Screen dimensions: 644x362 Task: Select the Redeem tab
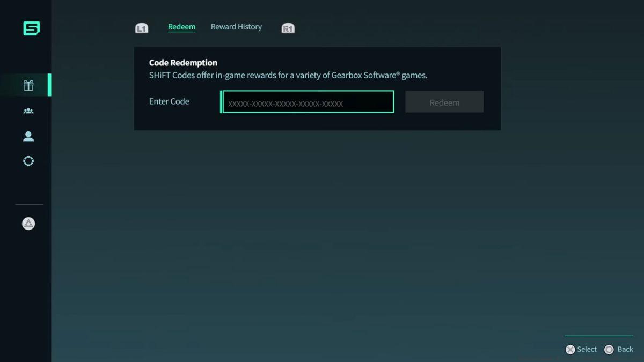tap(181, 26)
